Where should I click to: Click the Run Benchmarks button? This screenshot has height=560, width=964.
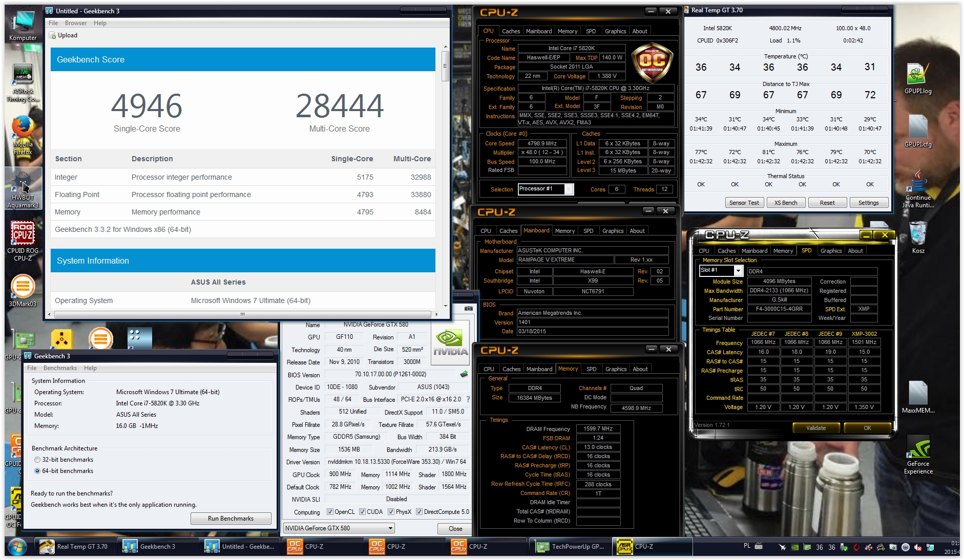(231, 519)
